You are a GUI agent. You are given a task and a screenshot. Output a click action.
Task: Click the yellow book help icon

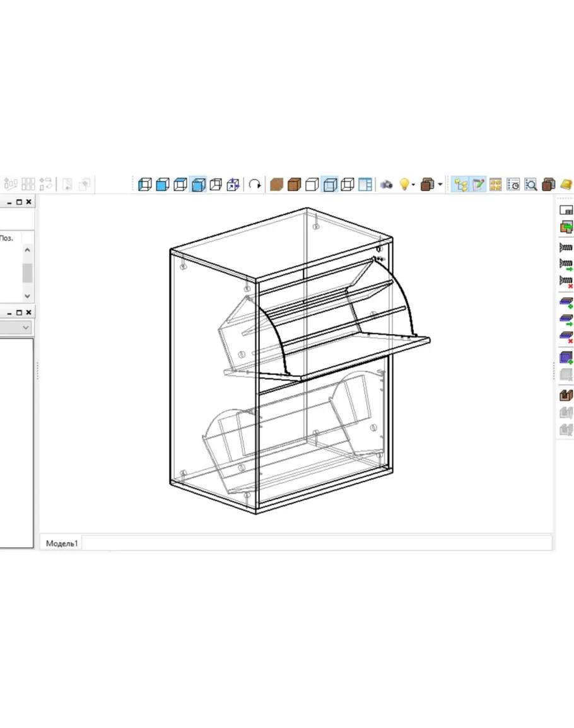point(566,185)
